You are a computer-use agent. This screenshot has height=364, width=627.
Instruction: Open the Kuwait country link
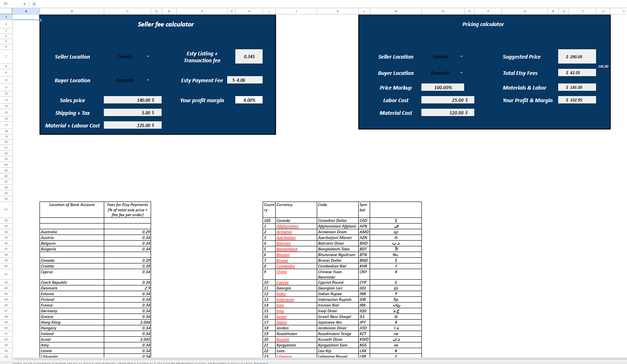coord(283,340)
